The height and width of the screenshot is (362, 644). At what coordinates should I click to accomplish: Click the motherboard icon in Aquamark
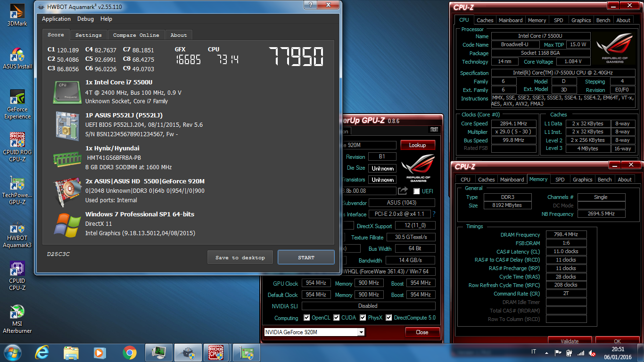point(67,125)
